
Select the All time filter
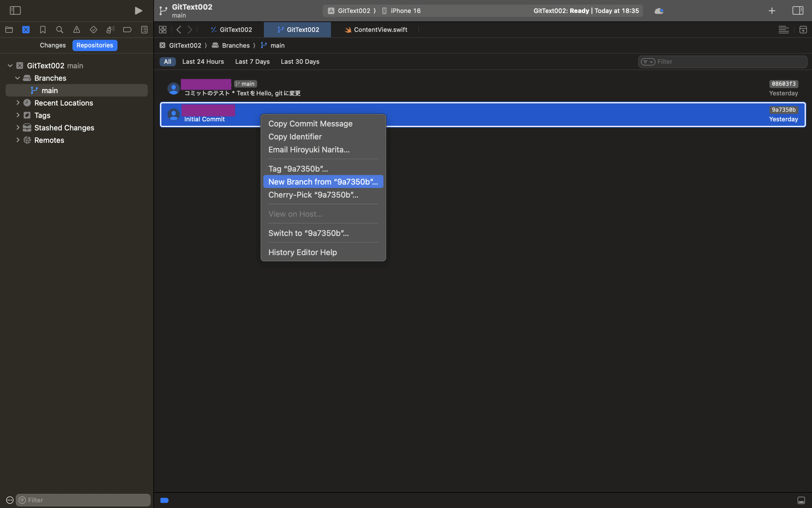167,62
